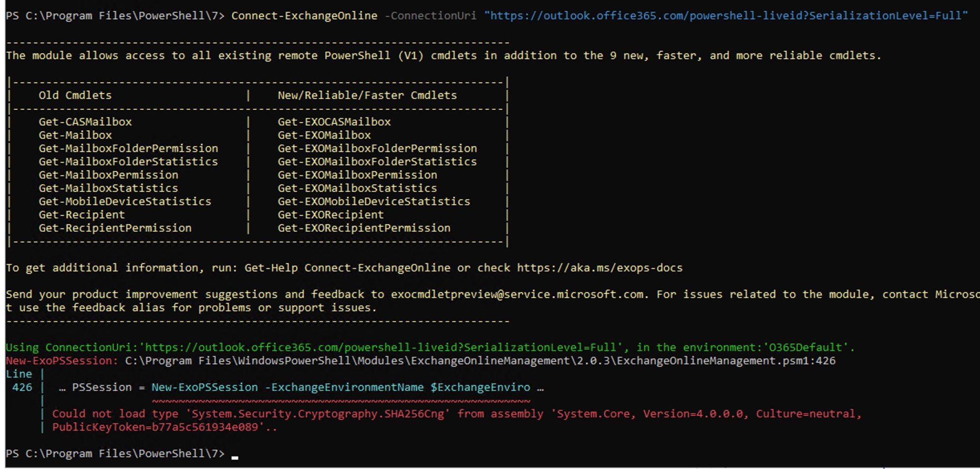
Task: Select the Connect-ExchangeOnline command text
Action: coord(305,15)
